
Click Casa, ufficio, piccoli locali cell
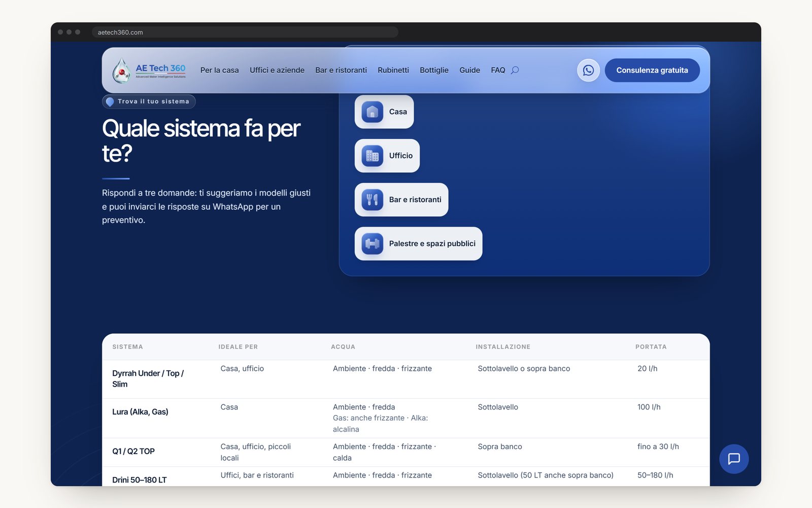tap(256, 452)
